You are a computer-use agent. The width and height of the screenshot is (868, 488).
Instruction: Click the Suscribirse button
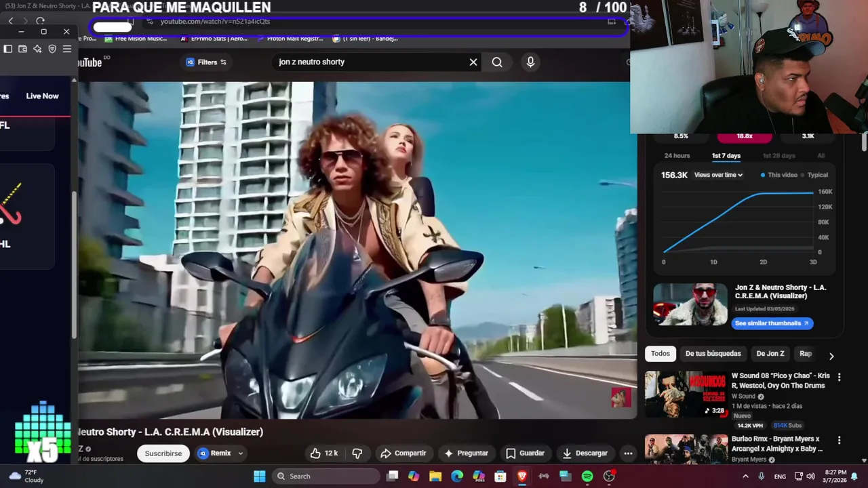[x=163, y=453]
